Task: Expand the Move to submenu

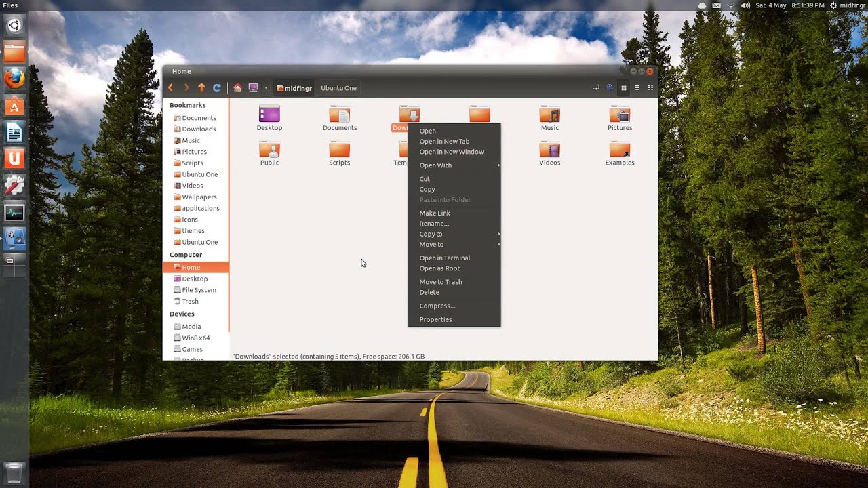Action: click(454, 245)
